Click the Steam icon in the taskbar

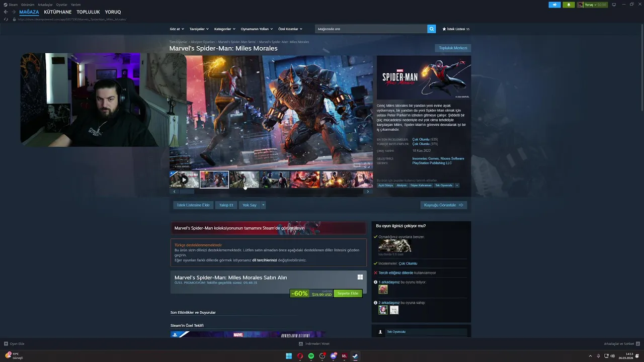point(355,356)
